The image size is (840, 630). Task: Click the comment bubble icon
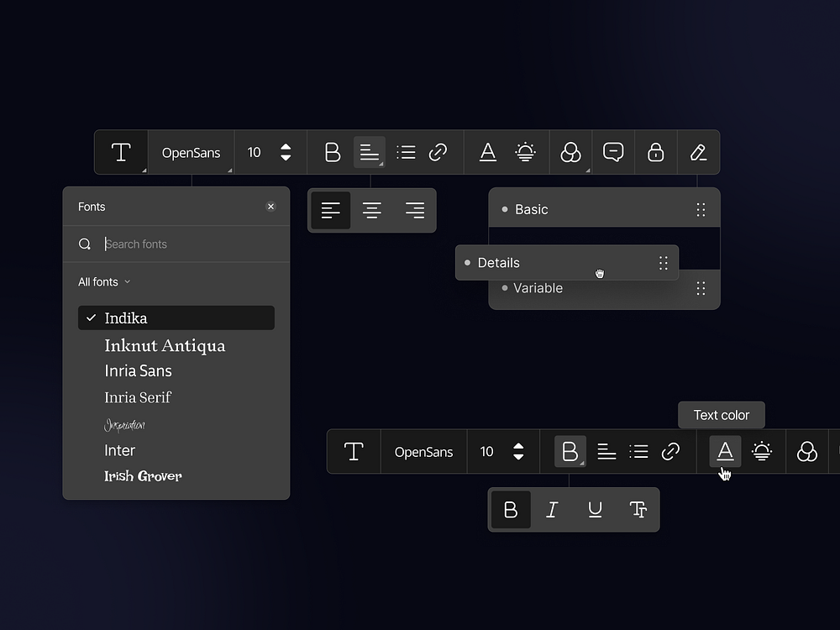(613, 152)
